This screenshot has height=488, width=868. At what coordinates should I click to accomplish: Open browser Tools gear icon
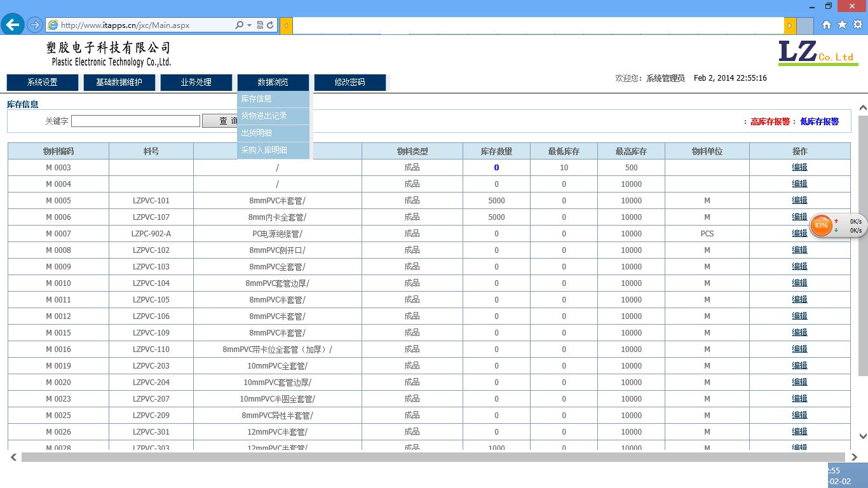pos(857,25)
